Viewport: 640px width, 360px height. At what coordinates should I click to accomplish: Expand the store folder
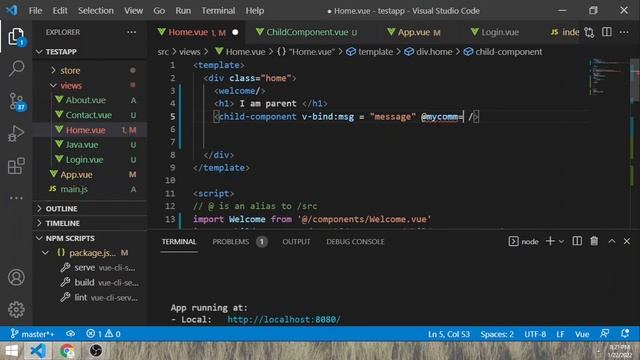[89, 70]
